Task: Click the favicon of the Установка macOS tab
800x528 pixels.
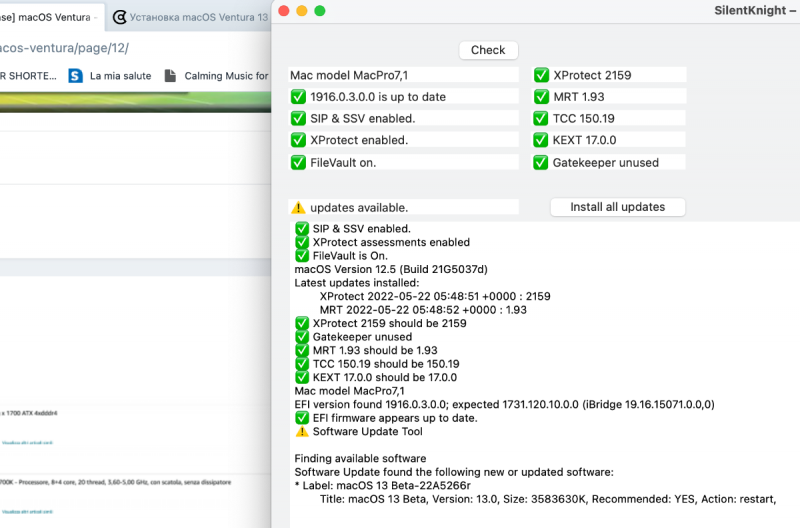Action: (x=119, y=17)
